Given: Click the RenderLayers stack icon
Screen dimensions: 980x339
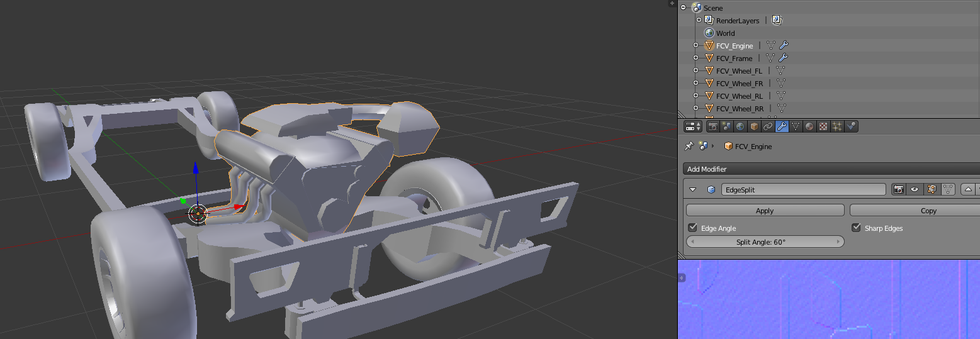Looking at the screenshot, I should point(709,20).
